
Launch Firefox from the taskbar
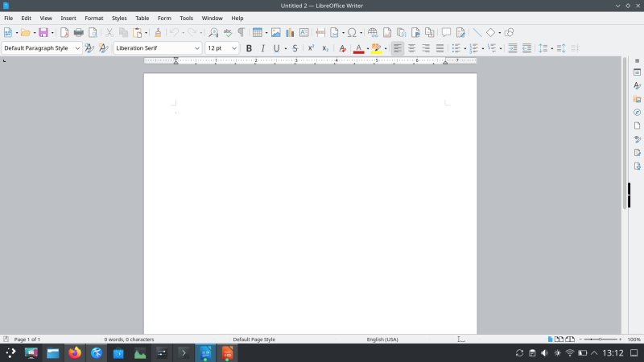(x=75, y=353)
